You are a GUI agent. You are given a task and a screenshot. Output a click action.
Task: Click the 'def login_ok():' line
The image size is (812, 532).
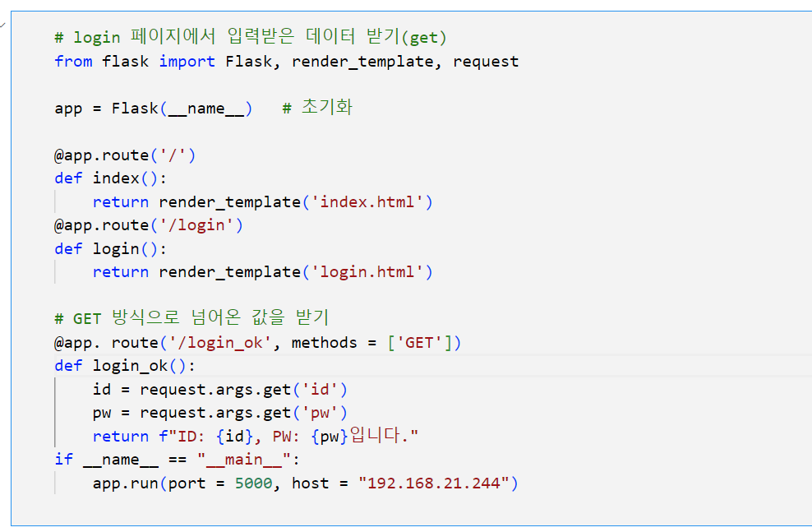[x=125, y=366]
